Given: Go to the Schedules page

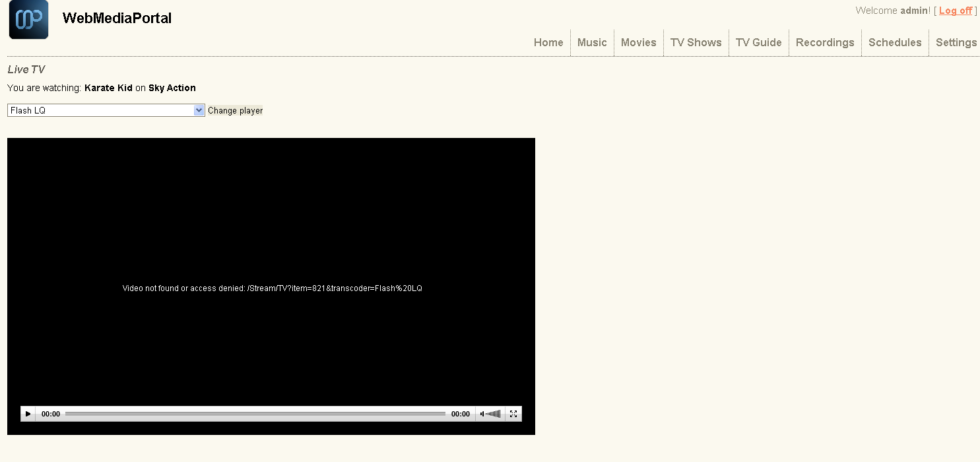Looking at the screenshot, I should tap(894, 42).
